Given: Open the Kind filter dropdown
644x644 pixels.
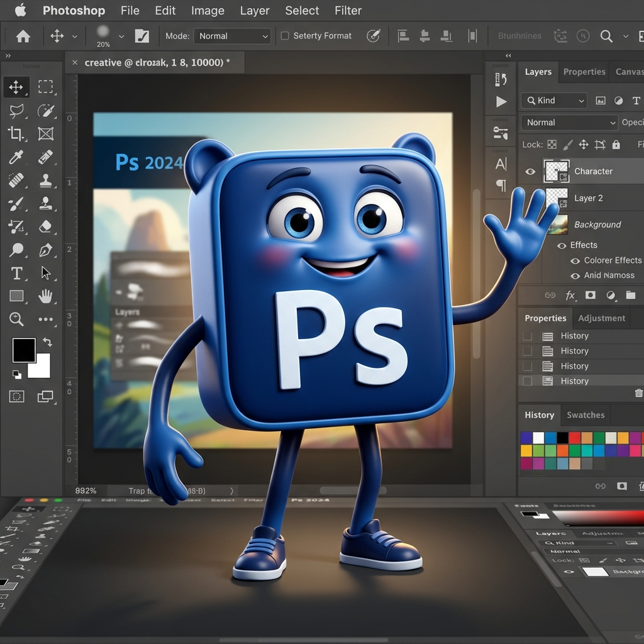Looking at the screenshot, I should 554,101.
